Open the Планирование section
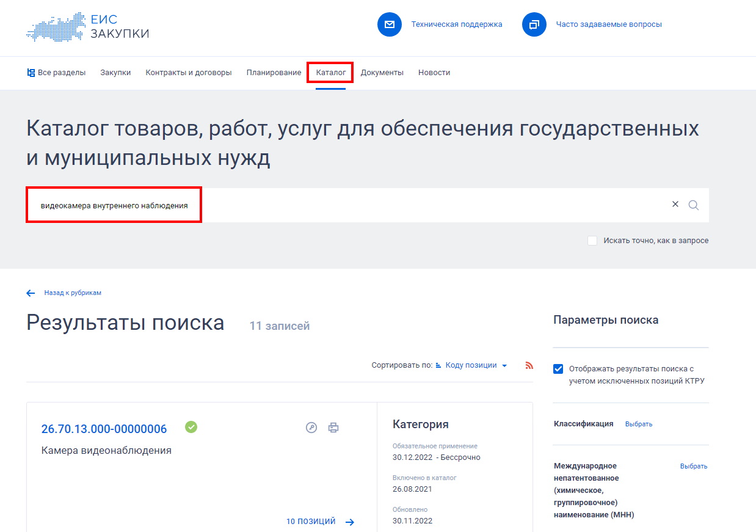 [x=273, y=72]
